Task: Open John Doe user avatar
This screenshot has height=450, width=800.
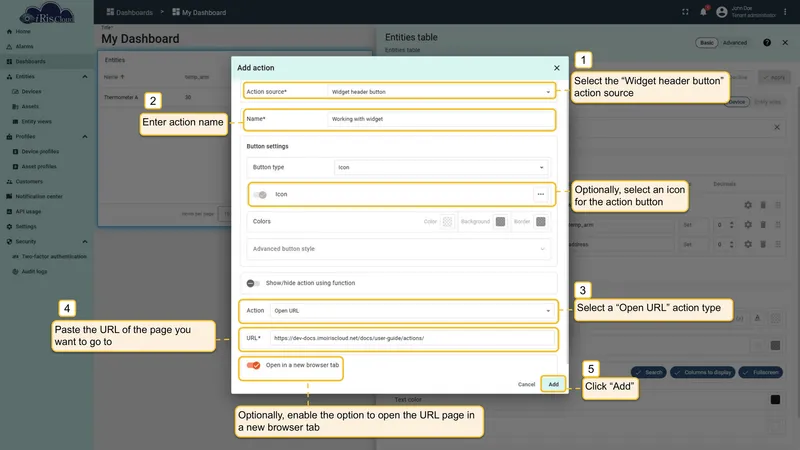Action: click(721, 12)
